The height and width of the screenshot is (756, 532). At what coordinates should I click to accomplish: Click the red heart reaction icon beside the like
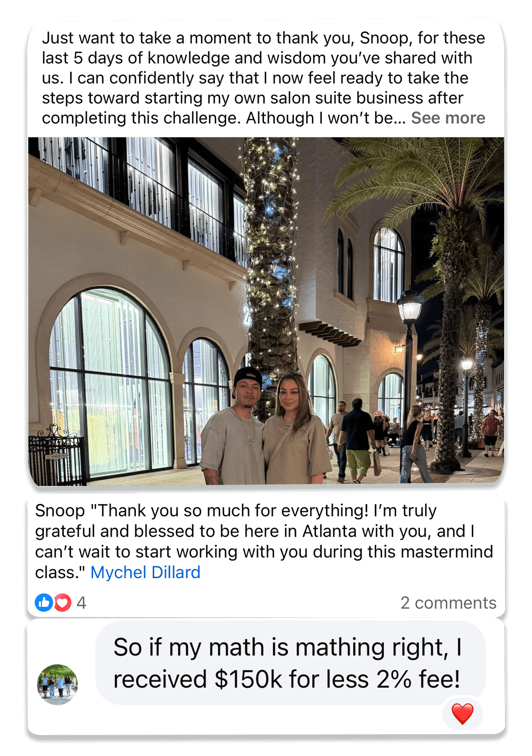click(x=62, y=602)
